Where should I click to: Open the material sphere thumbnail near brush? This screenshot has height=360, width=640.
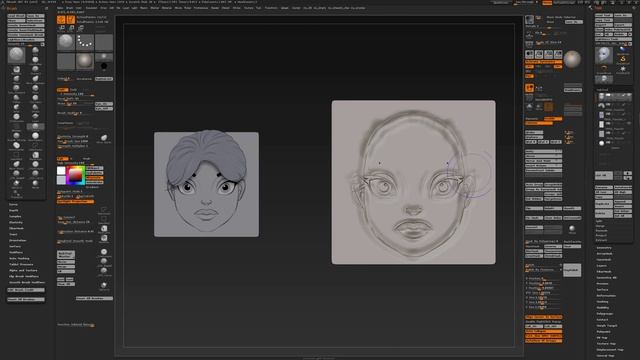click(x=85, y=62)
